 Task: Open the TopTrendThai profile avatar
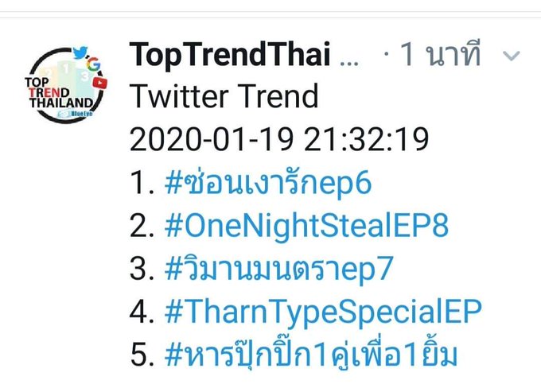tap(66, 84)
